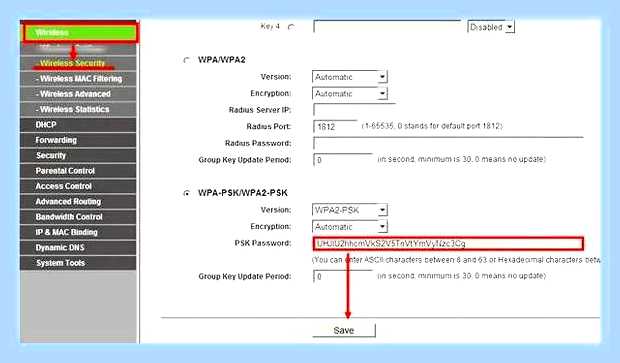620x363 pixels.
Task: Open WPA/WPA2 Version dropdown
Action: 350,77
